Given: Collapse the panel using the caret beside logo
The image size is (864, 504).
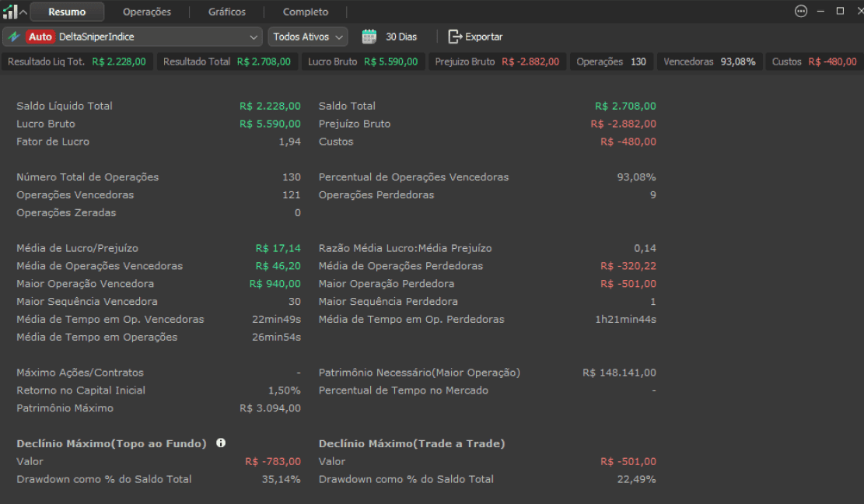Looking at the screenshot, I should [x=23, y=12].
